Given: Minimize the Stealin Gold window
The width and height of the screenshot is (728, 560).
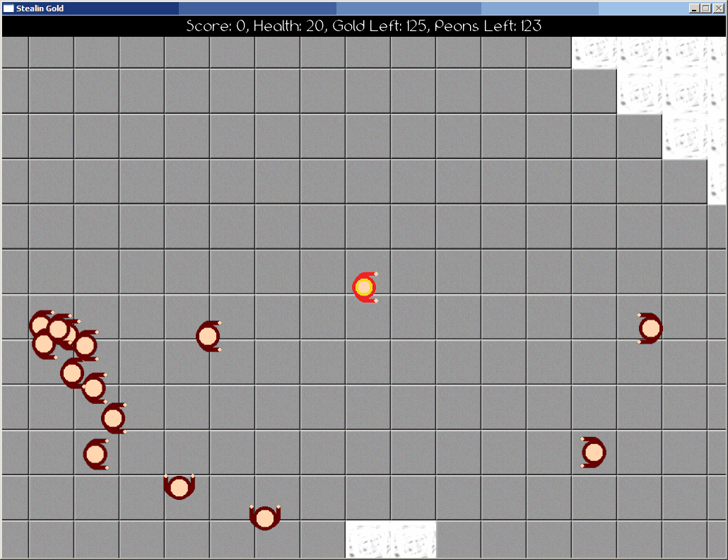Looking at the screenshot, I should [694, 8].
